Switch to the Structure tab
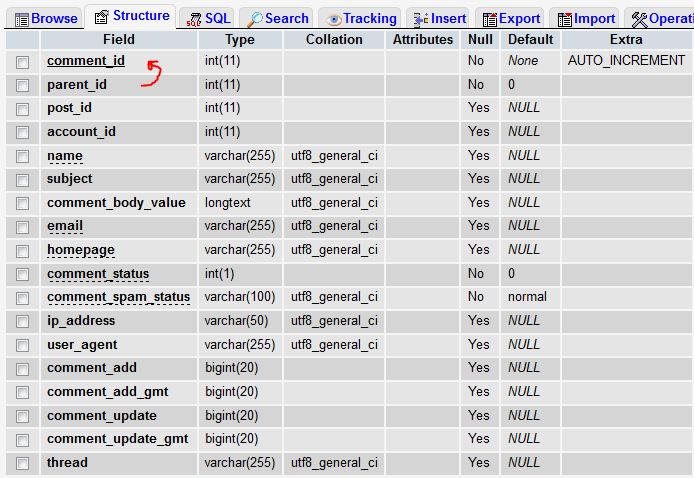Screen dimensions: 694x478 [131, 16]
